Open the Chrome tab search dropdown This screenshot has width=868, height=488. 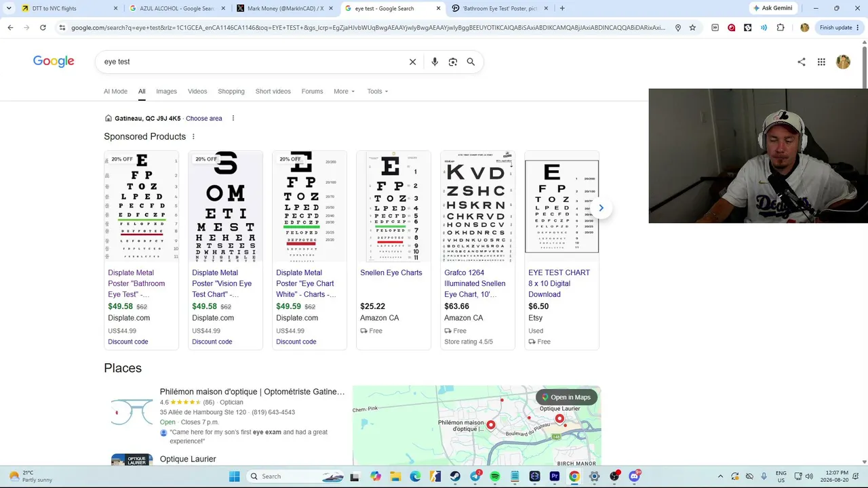click(10, 8)
